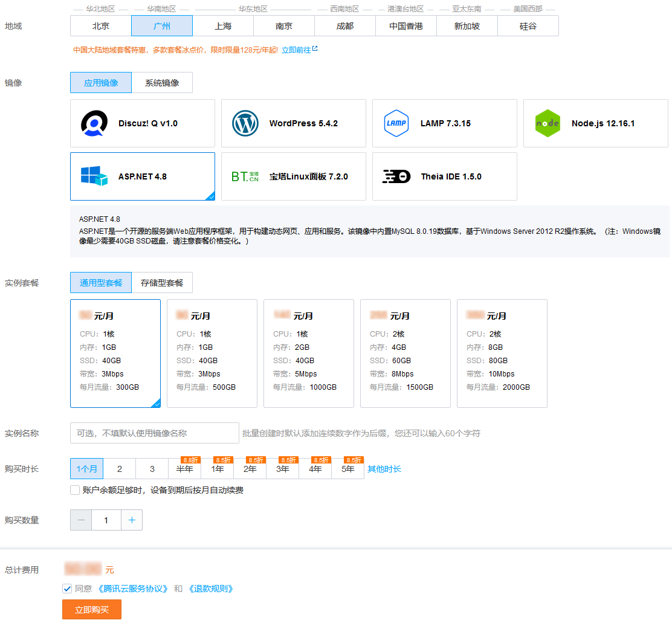
Task: Select the 1年 duration option
Action: [x=218, y=469]
